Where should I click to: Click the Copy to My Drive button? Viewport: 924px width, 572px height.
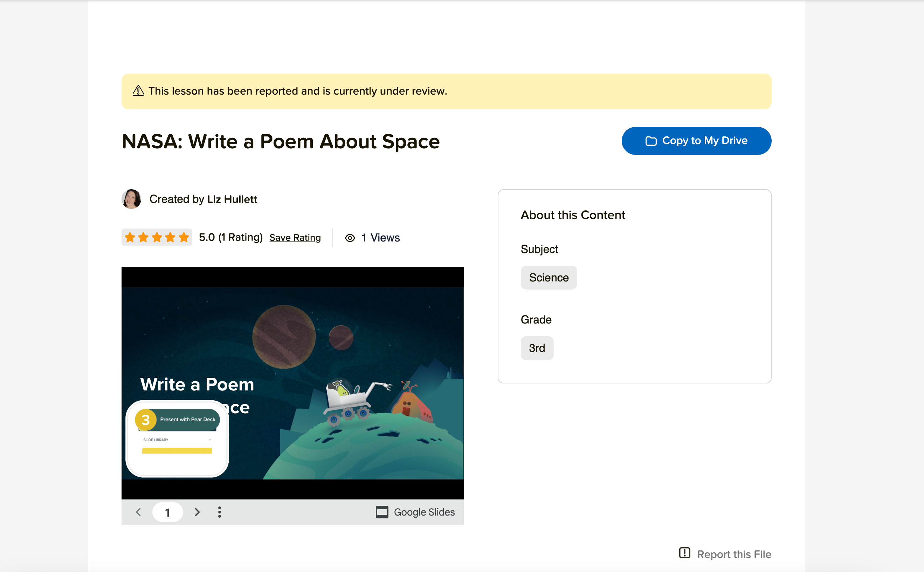tap(696, 141)
